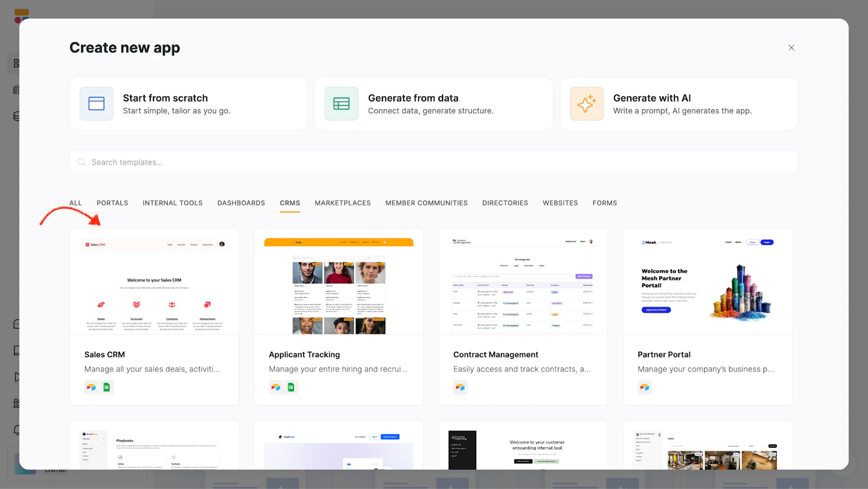Click Airtable icon under Applicant Tracking
This screenshot has height=489, width=868.
pyautogui.click(x=276, y=387)
